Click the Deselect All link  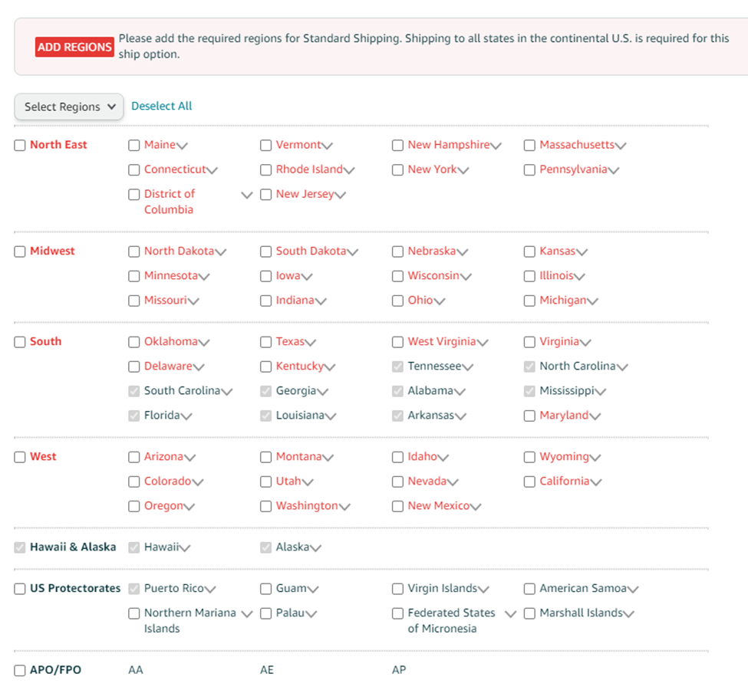point(161,106)
